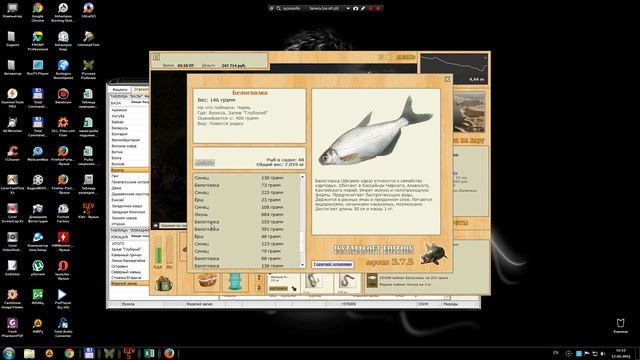Click the Firefox icon in taskbar
The height and width of the screenshot is (360, 640).
[x=169, y=353]
